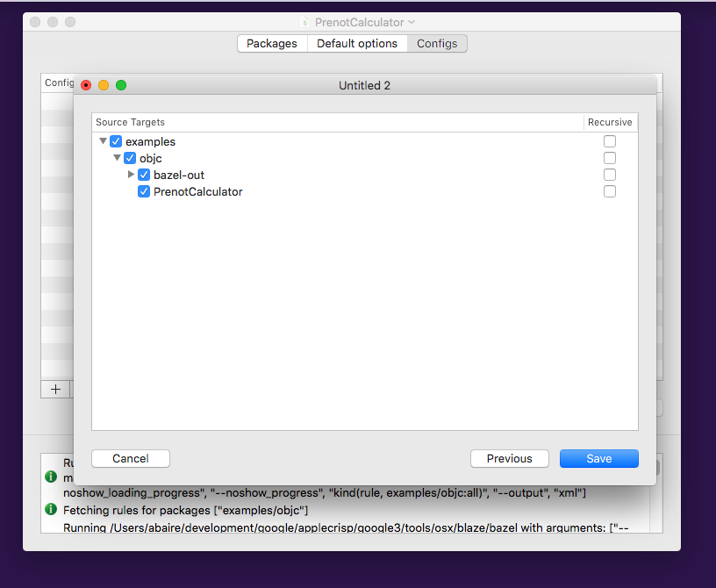
Task: Click the PrenotCalculator window title text
Action: coord(360,23)
